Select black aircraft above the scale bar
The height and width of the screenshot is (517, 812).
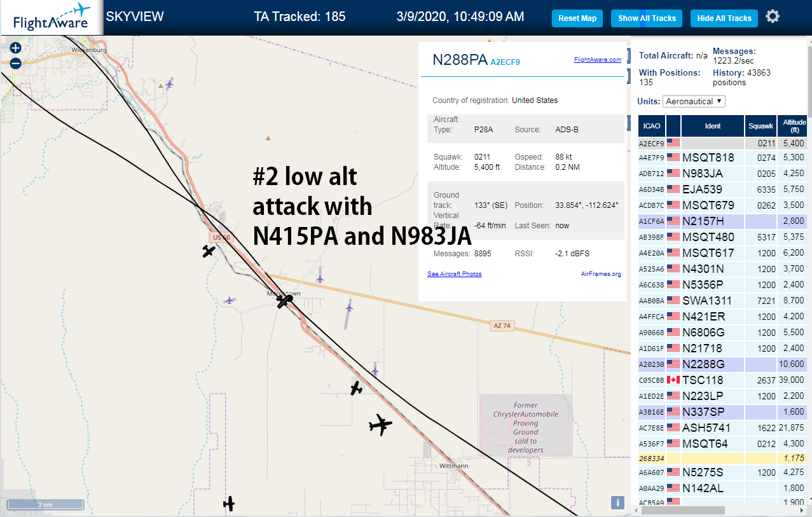[x=229, y=504]
